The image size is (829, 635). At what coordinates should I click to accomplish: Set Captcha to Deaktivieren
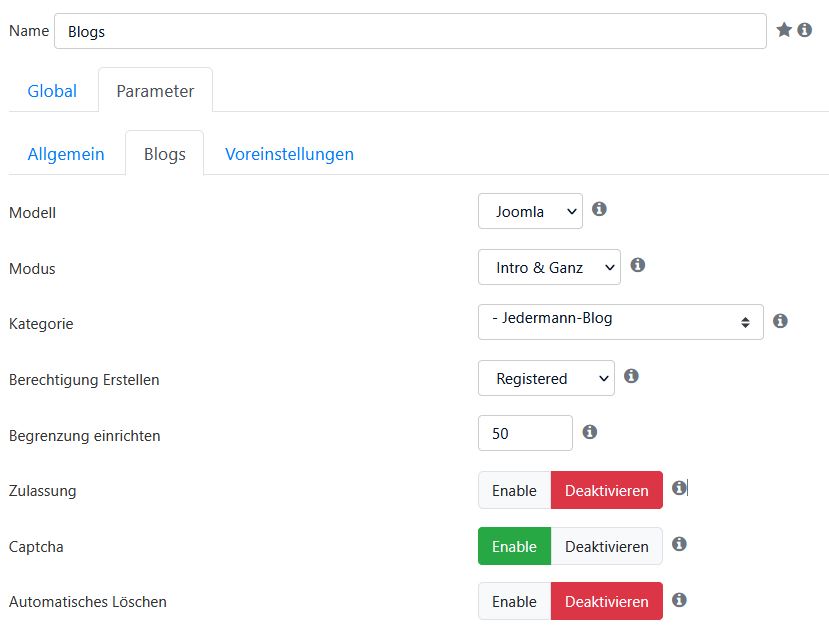(x=606, y=546)
